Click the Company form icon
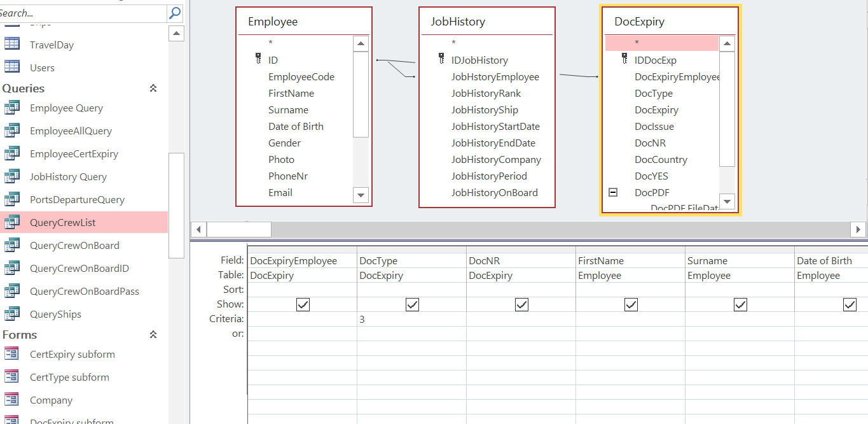868x424 pixels. point(12,400)
